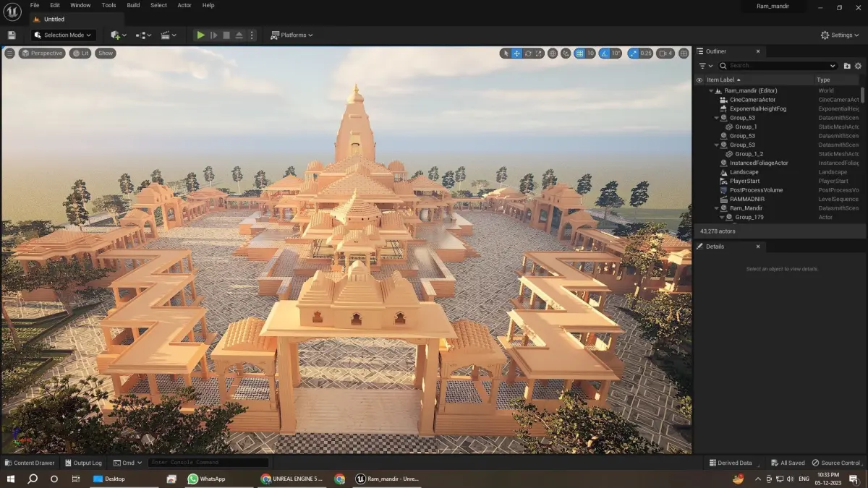Toggle grid snapping

point(579,53)
